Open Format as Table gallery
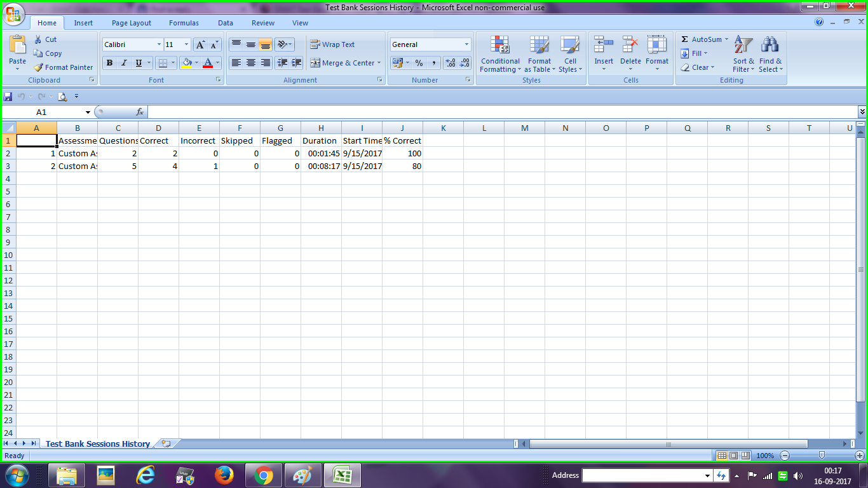868x488 pixels. coord(539,55)
